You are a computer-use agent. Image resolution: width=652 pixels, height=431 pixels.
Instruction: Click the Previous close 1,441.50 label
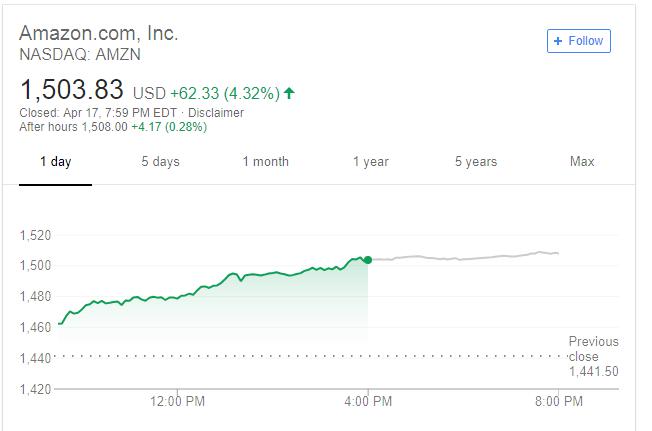(593, 356)
